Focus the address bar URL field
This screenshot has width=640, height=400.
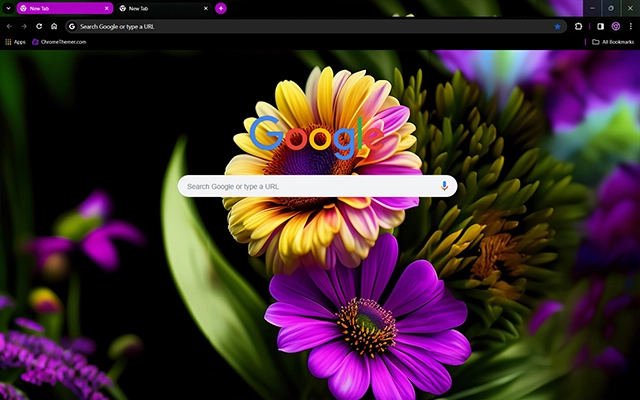[x=316, y=27]
